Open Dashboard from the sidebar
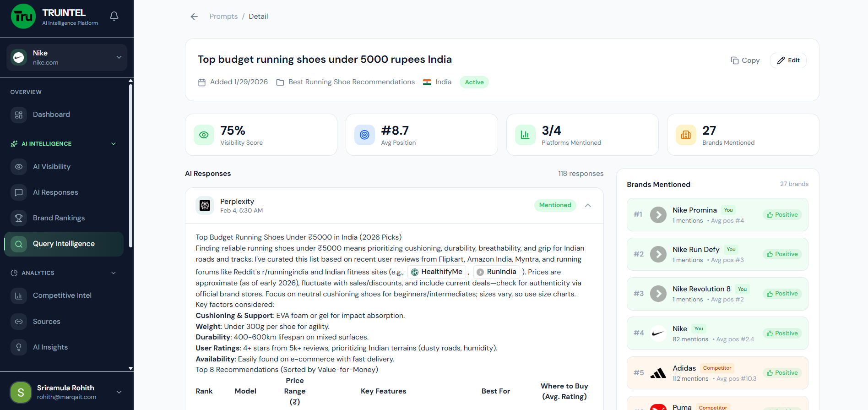 pyautogui.click(x=51, y=115)
